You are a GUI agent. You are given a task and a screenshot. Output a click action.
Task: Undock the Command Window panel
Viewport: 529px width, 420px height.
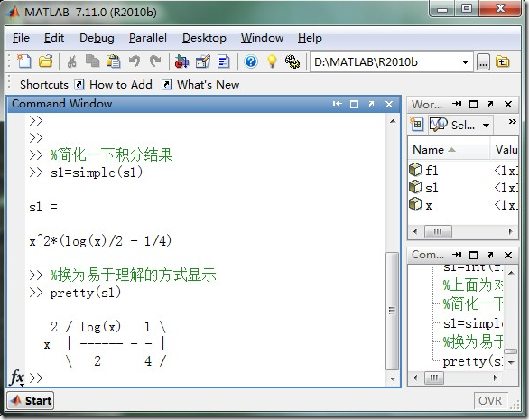[x=371, y=104]
